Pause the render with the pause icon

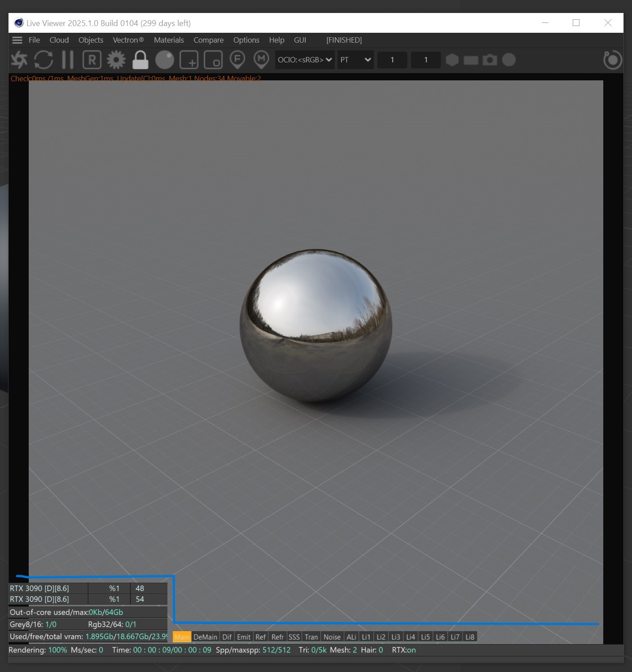pos(68,60)
